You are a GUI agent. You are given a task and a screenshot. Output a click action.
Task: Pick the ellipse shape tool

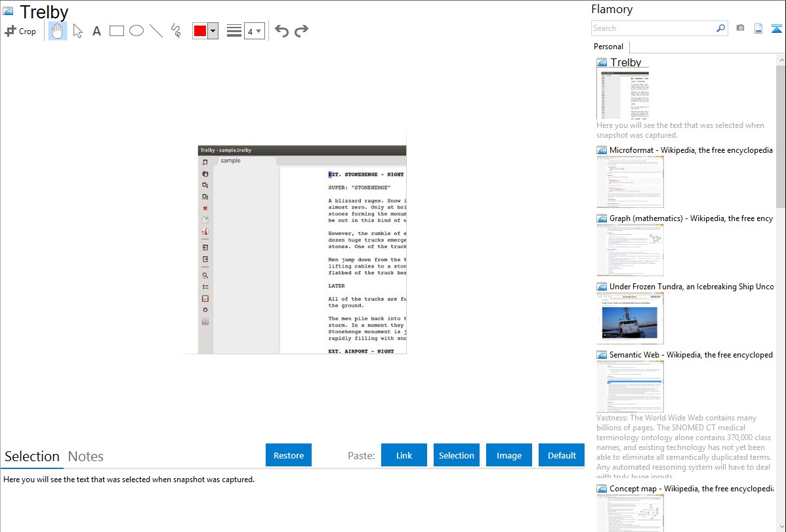pos(136,31)
